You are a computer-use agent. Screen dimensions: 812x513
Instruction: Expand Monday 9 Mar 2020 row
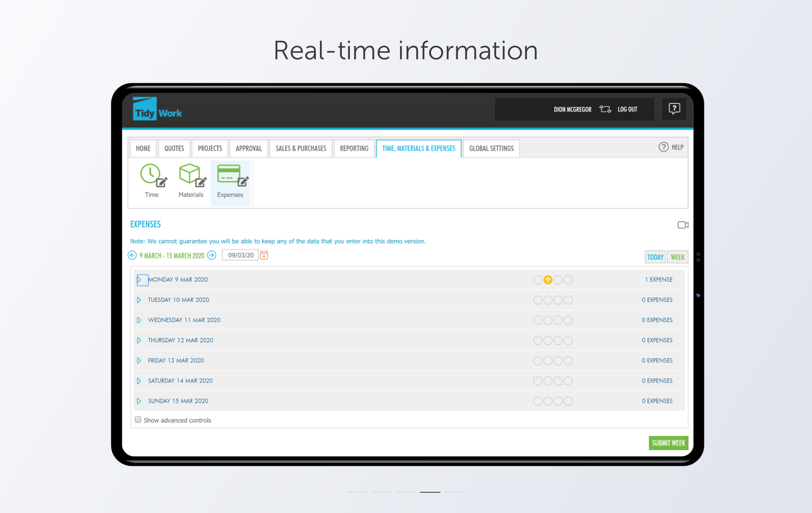pos(139,279)
